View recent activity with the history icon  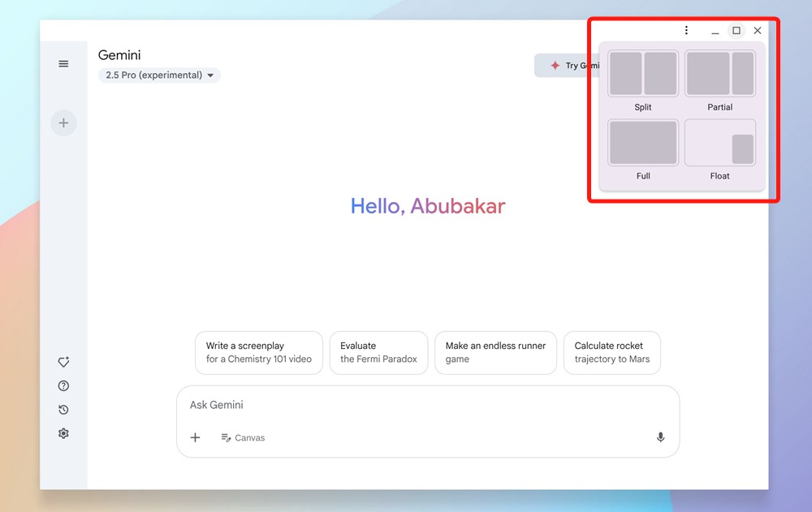(63, 410)
